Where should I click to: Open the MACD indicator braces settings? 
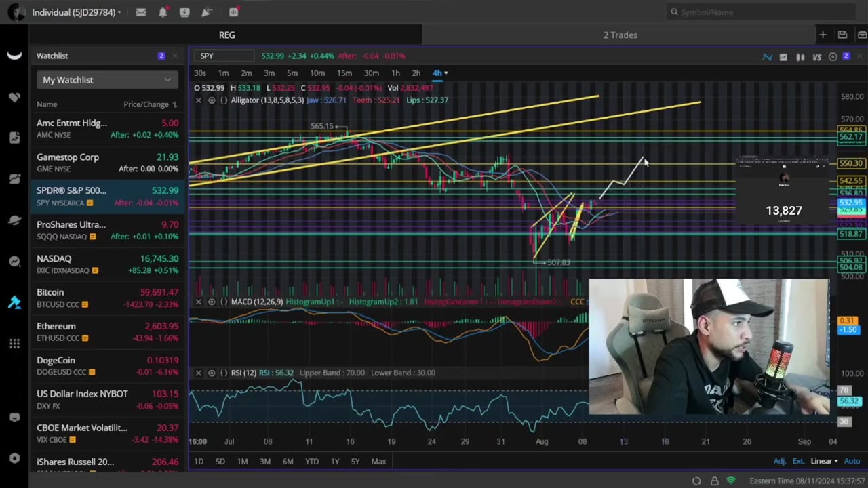(x=224, y=302)
